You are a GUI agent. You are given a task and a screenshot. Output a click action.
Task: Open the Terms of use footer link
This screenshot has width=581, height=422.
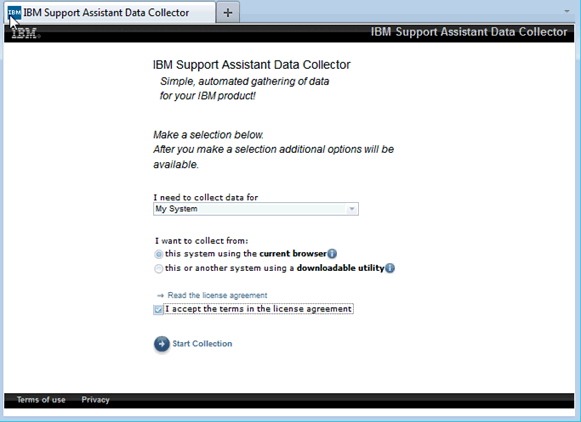pyautogui.click(x=41, y=400)
